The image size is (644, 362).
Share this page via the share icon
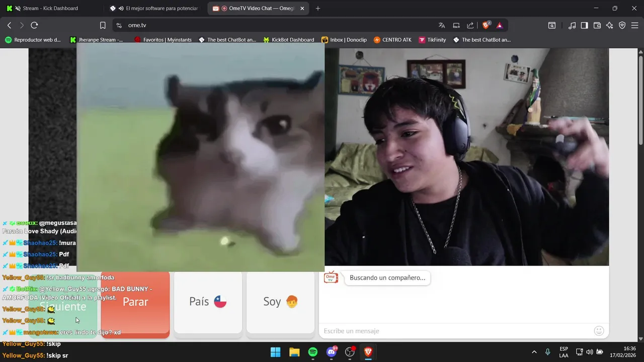(470, 25)
